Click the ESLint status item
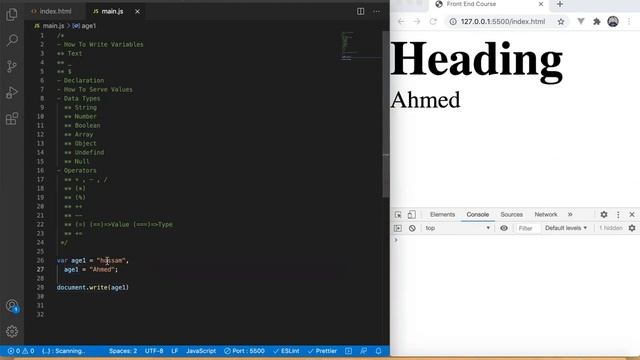Screen dimensions: 640x360 (x=286, y=351)
